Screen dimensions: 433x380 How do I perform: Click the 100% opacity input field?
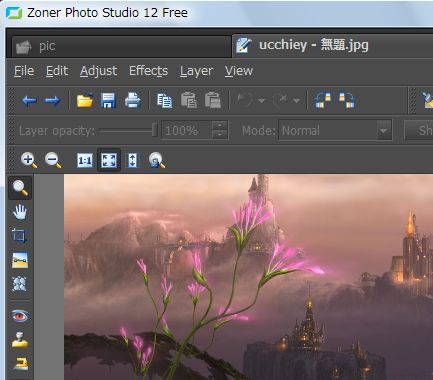click(x=186, y=130)
